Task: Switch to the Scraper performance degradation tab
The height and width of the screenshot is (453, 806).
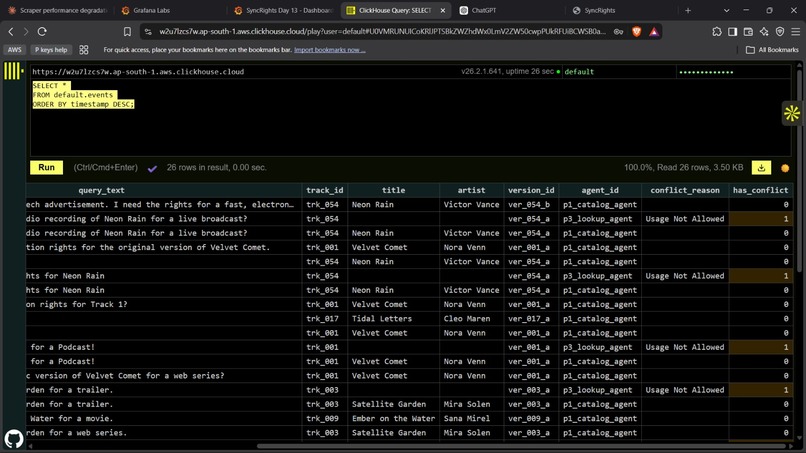Action: (x=57, y=10)
